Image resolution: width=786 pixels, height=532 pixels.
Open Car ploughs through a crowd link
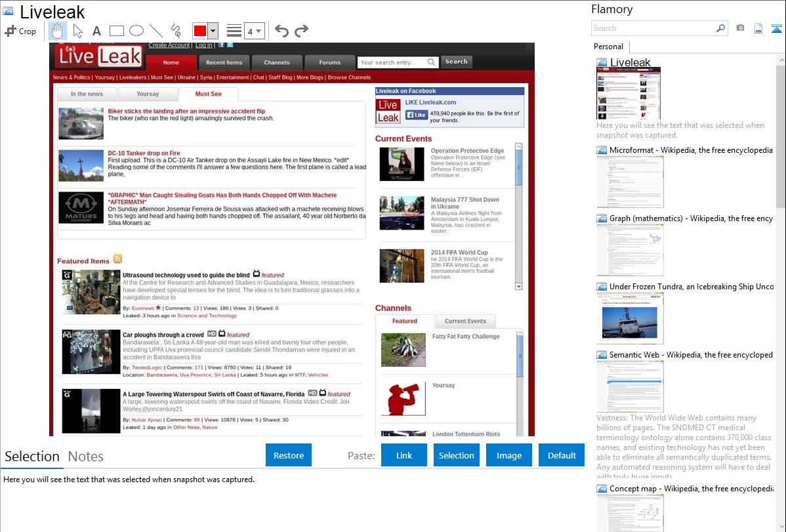(163, 335)
